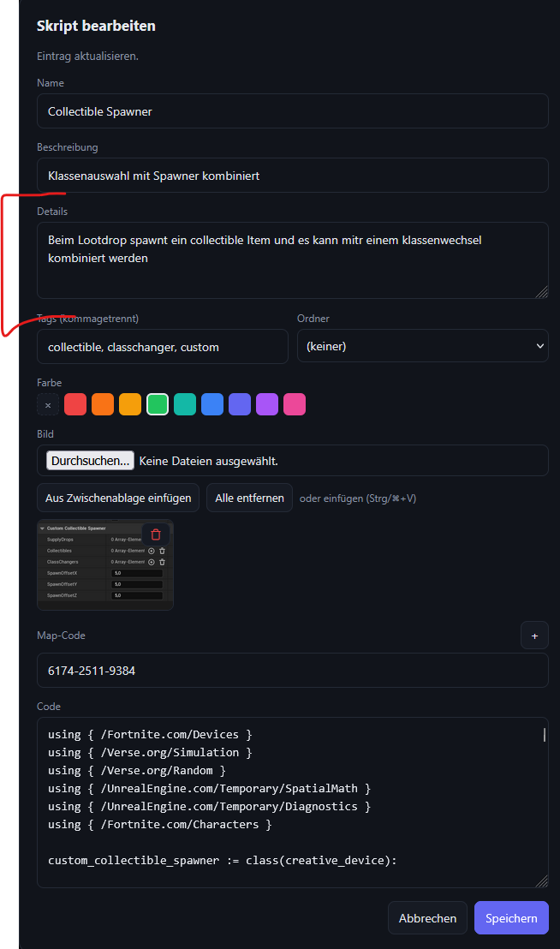The image size is (560, 949).
Task: Click the Alle entfernen button
Action: [x=250, y=498]
